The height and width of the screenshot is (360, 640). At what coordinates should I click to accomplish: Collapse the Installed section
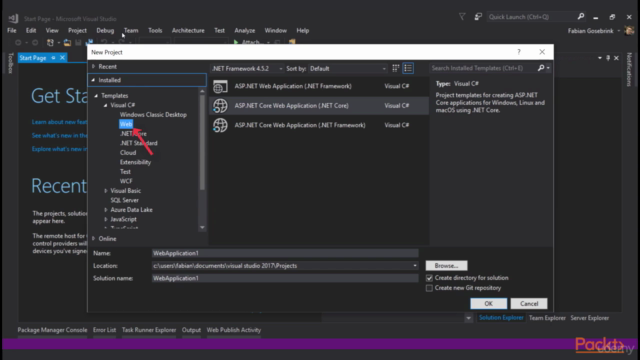tap(93, 80)
